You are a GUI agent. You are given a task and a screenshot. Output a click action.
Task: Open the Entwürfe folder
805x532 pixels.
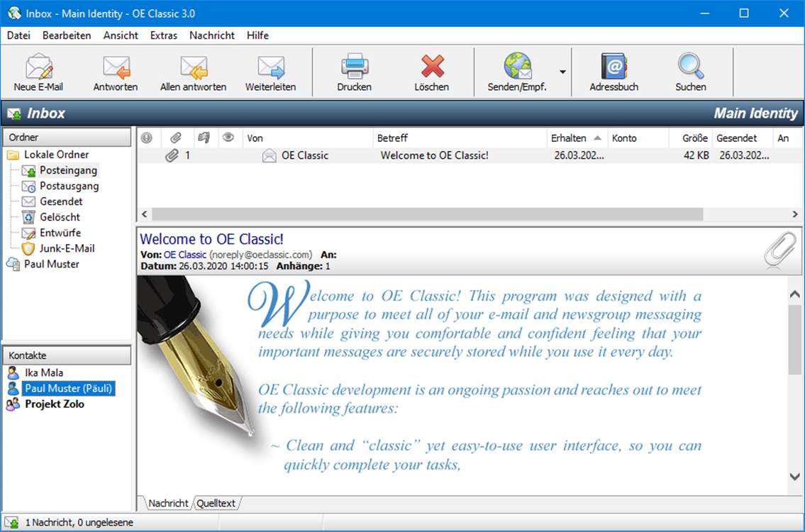(x=60, y=233)
